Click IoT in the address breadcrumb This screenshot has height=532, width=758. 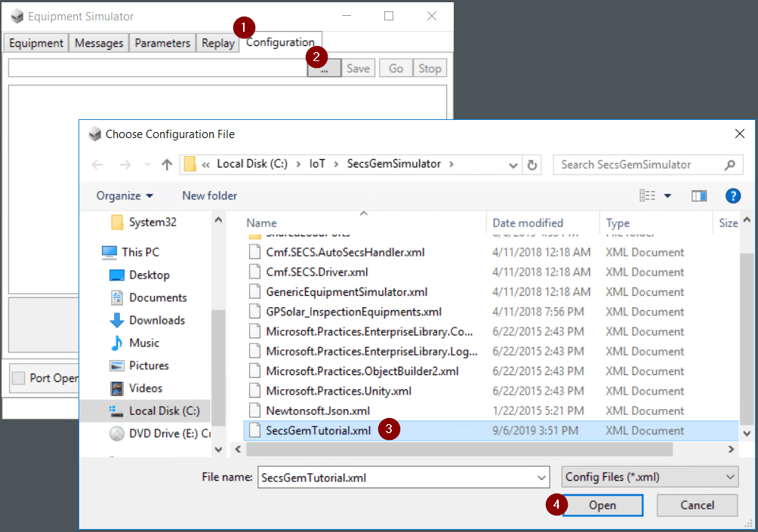coord(317,164)
